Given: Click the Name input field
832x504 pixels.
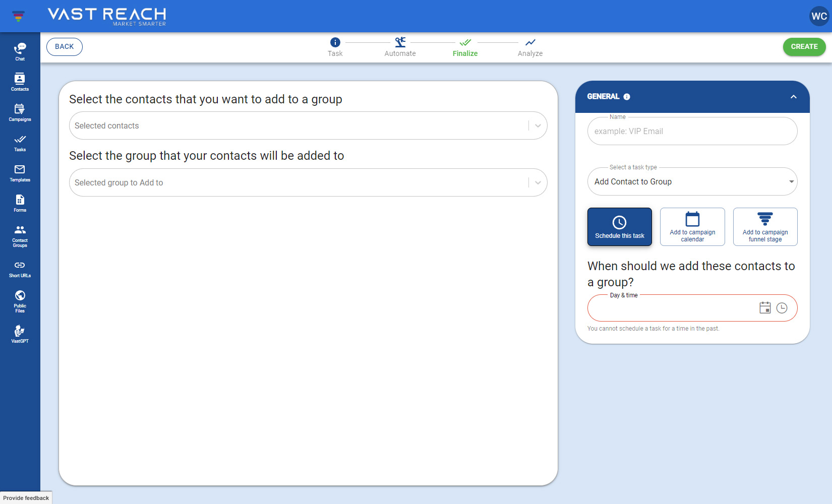Looking at the screenshot, I should tap(692, 131).
